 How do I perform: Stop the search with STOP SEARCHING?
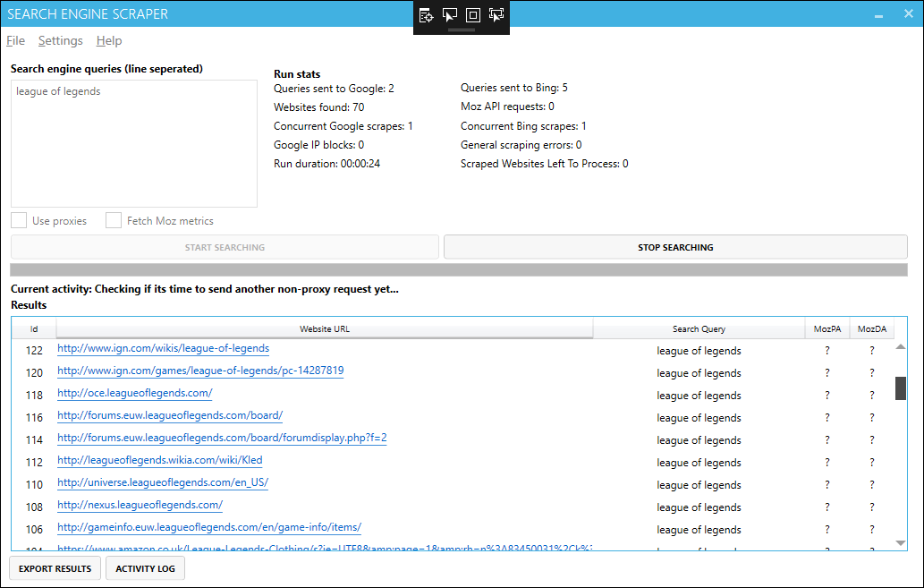675,247
